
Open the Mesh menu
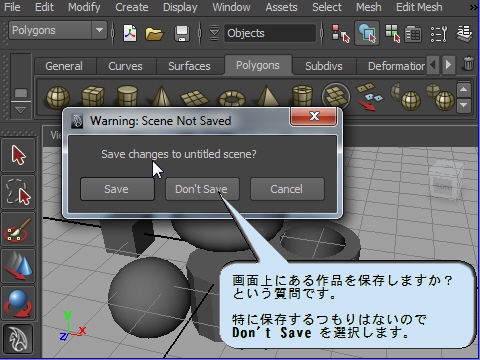368,7
